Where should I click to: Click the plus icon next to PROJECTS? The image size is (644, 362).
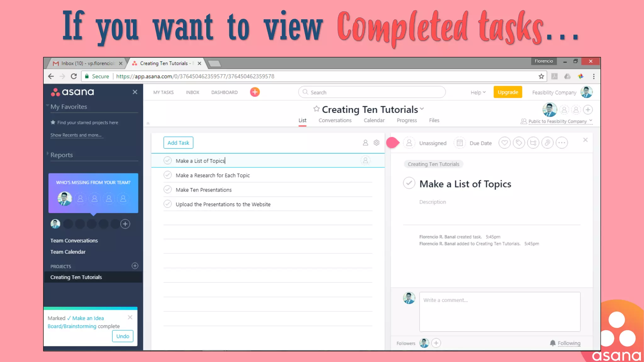click(135, 266)
